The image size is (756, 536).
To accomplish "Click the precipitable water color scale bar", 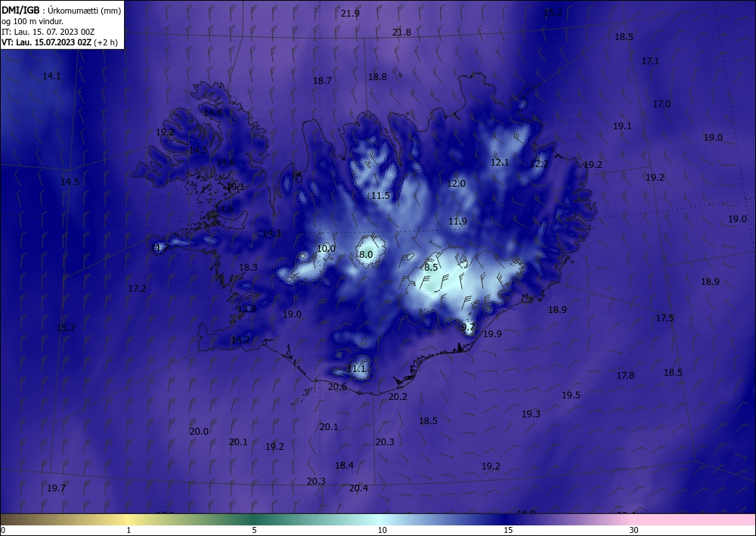I will 378,519.
